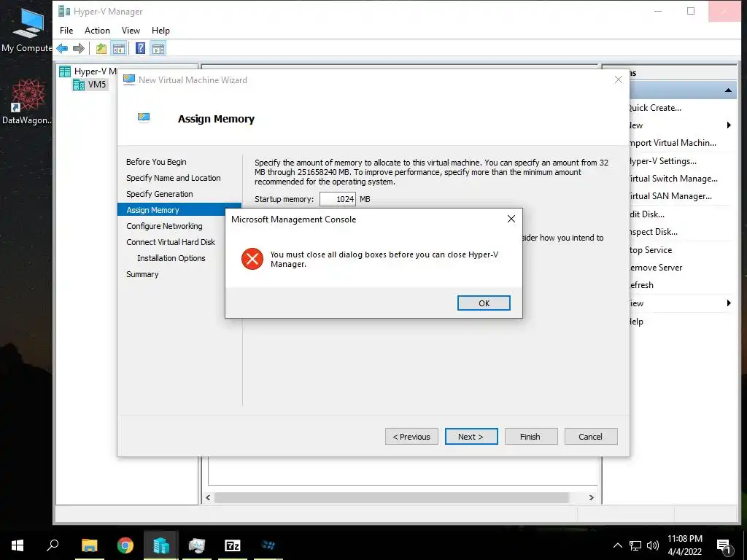Viewport: 747px width, 560px height.
Task: Click Edit Disk in the Actions pane
Action: 647,214
